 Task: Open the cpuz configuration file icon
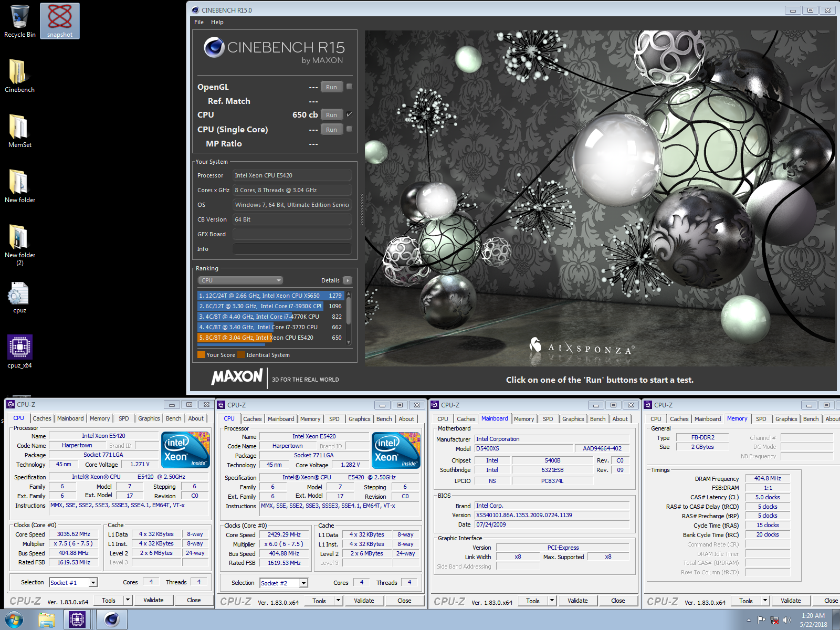(19, 298)
